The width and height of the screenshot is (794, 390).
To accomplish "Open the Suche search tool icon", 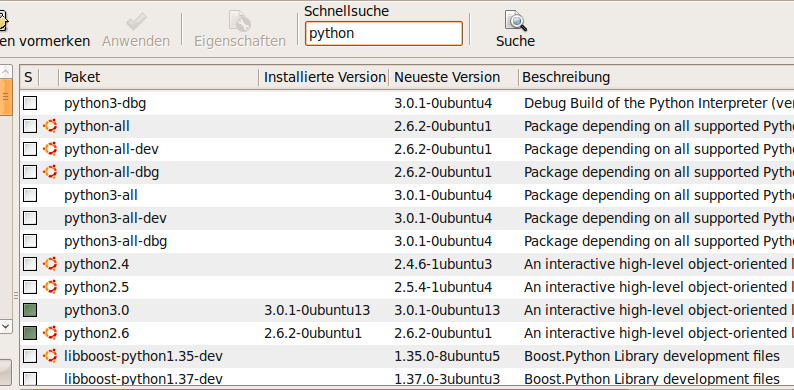I will 515,21.
